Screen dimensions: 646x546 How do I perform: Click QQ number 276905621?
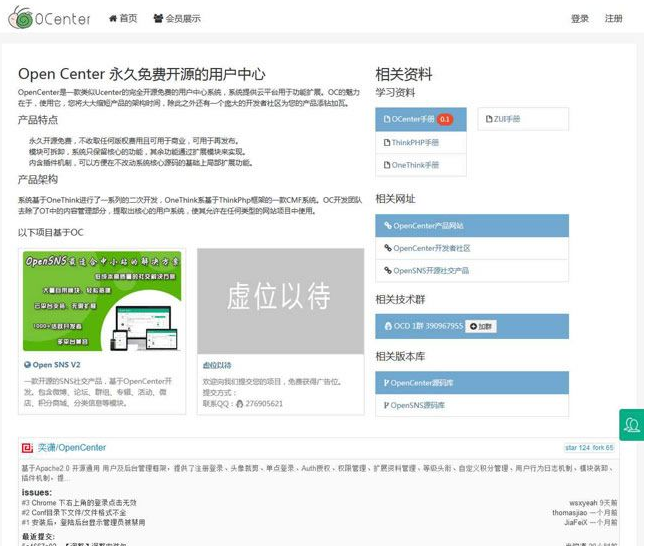(264, 404)
